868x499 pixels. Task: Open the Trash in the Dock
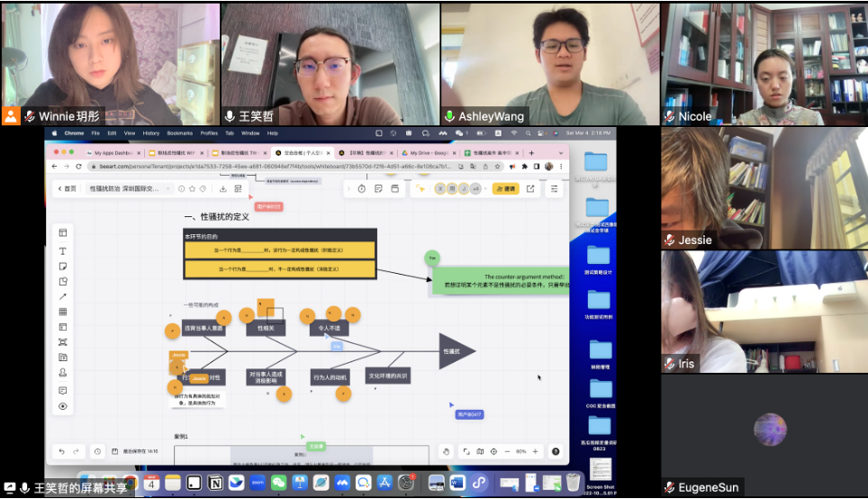573,483
